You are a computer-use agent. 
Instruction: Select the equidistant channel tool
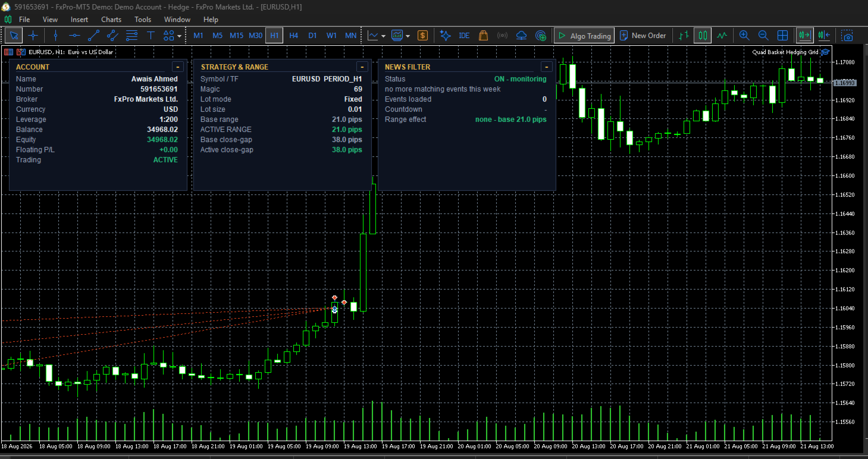point(112,36)
